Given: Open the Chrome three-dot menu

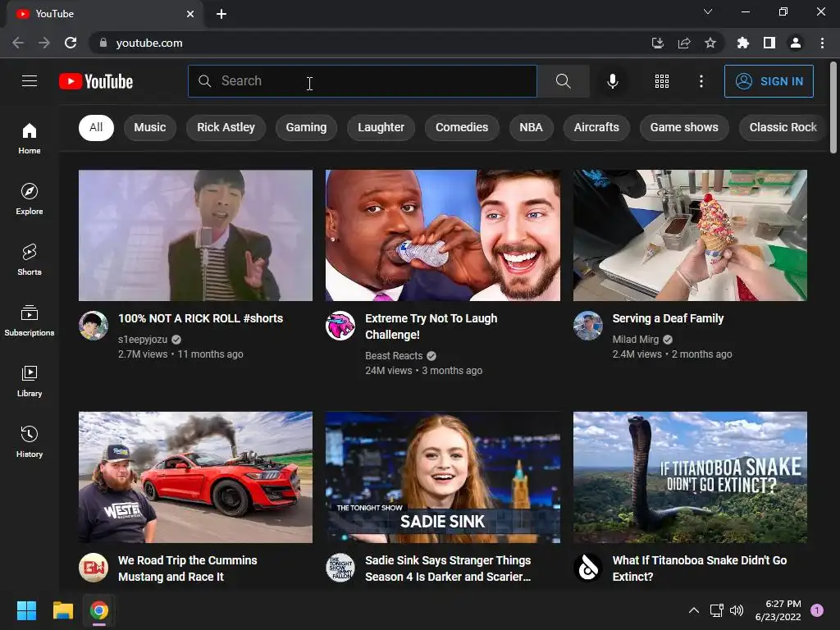Looking at the screenshot, I should tap(822, 43).
